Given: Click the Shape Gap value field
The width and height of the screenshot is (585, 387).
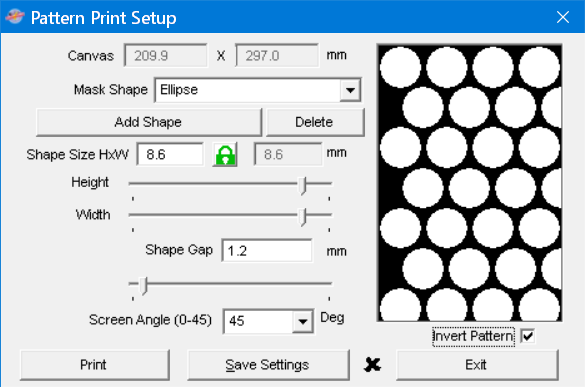Looking at the screenshot, I should coord(267,250).
